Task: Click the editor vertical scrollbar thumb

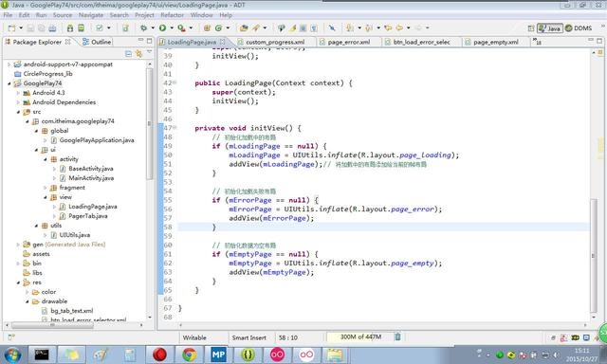Action: [594, 255]
